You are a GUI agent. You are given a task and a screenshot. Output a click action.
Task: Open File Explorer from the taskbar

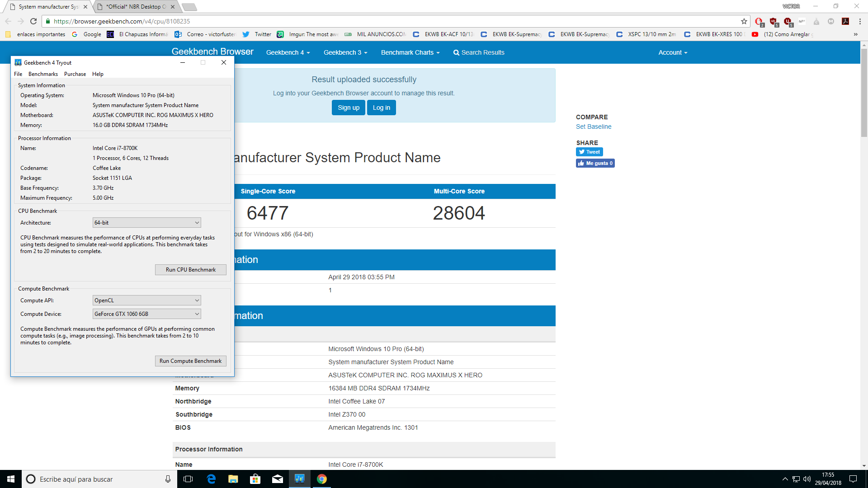233,479
